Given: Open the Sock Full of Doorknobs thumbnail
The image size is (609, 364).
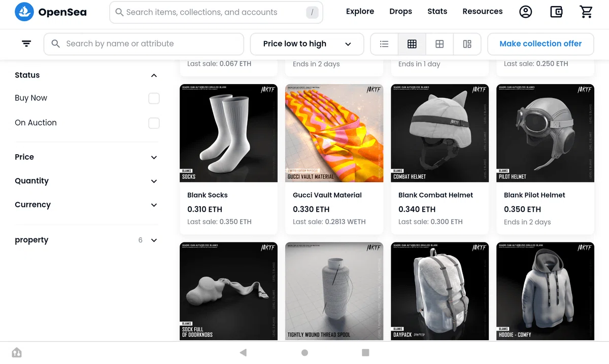Looking at the screenshot, I should (228, 291).
